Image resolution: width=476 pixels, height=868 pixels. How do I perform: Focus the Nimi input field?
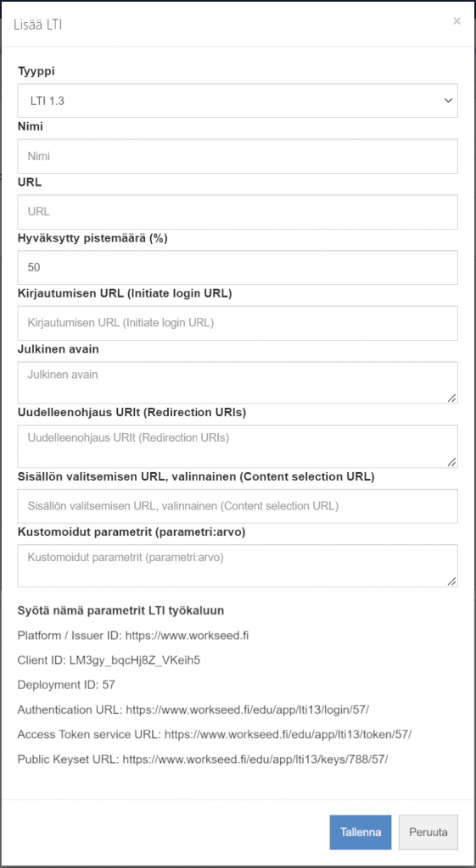coord(238,156)
